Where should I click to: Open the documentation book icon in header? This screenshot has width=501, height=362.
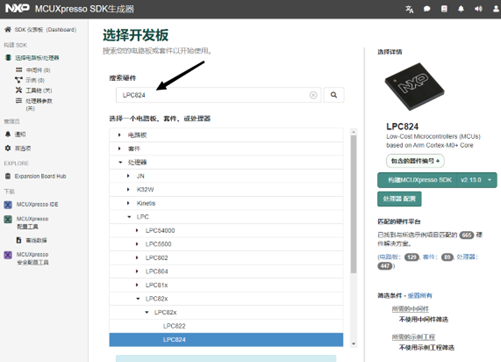[x=444, y=9]
